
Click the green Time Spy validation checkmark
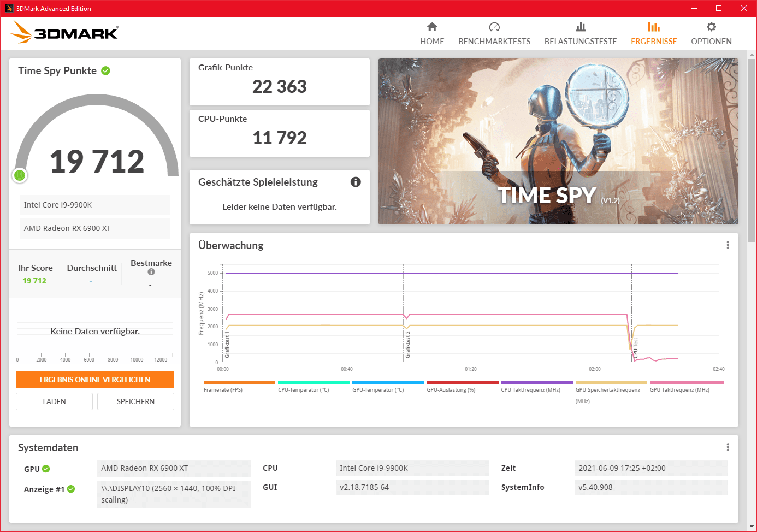coord(106,70)
